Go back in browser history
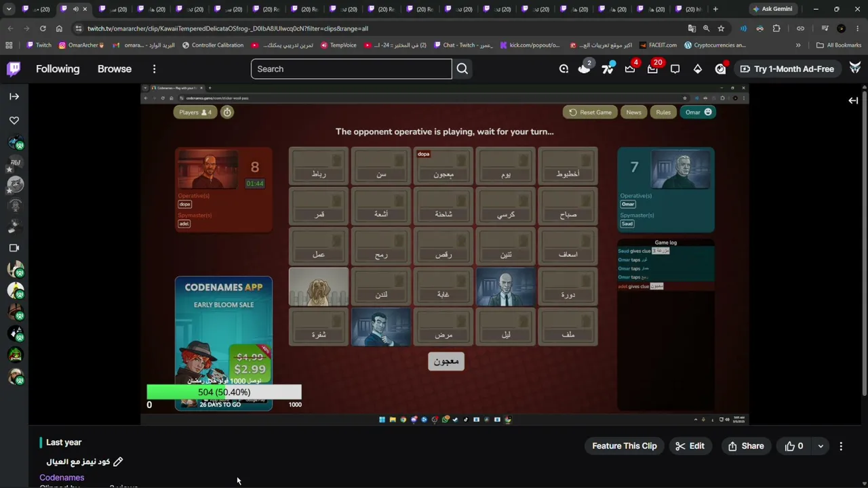This screenshot has height=488, width=868. [11, 28]
